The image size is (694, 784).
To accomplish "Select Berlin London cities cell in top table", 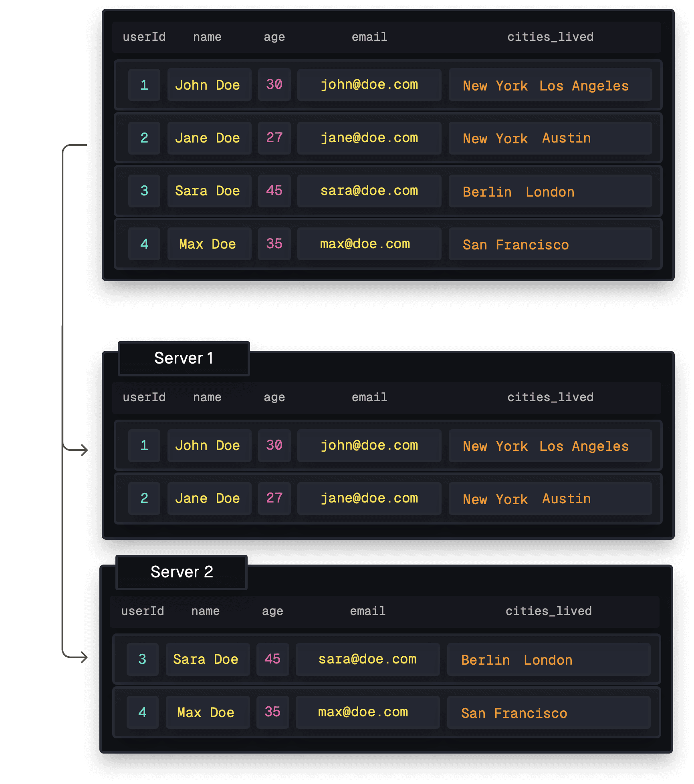I will point(551,191).
